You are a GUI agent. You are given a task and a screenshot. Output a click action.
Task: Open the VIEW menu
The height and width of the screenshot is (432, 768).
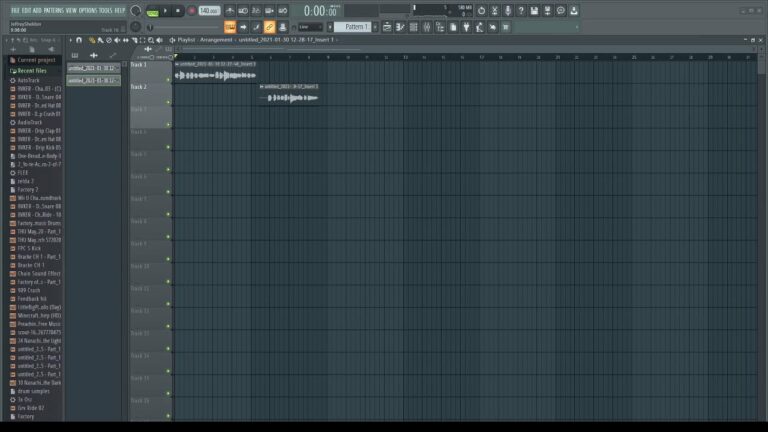click(71, 10)
